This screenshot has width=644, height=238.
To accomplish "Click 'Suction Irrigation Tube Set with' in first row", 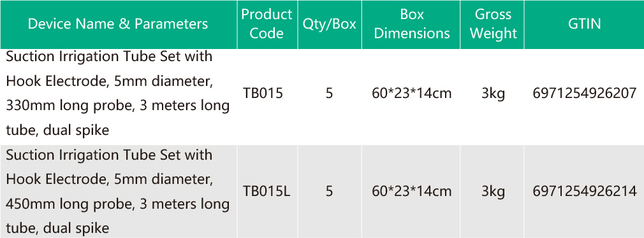I will click(x=109, y=57).
